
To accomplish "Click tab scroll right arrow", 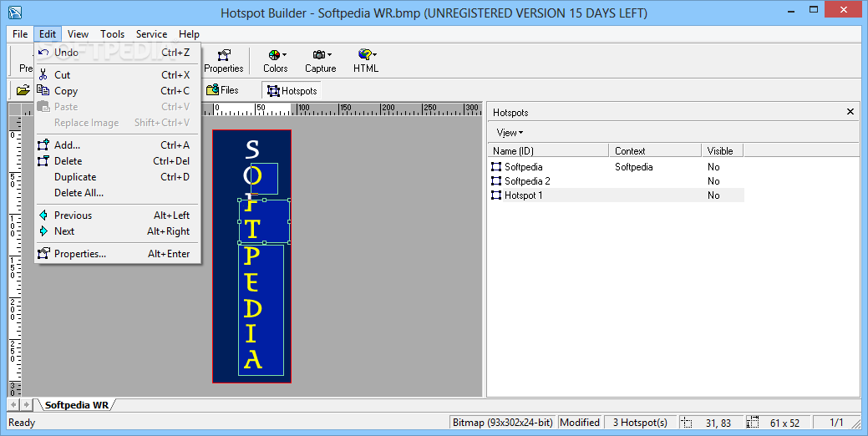I will click(x=26, y=405).
